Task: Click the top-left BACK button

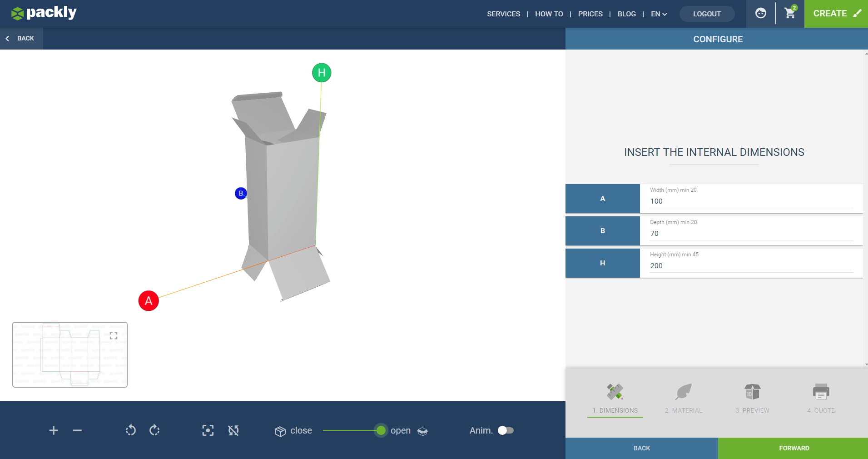Action: 21,39
